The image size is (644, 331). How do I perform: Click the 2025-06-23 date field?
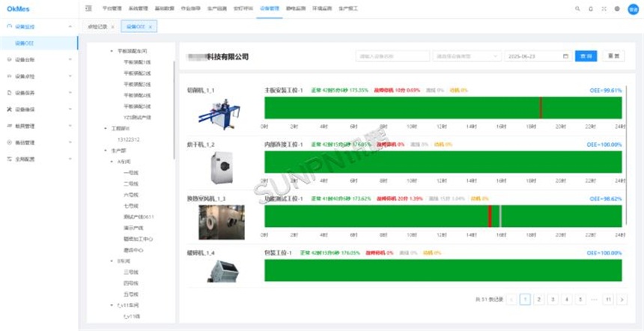tap(538, 56)
